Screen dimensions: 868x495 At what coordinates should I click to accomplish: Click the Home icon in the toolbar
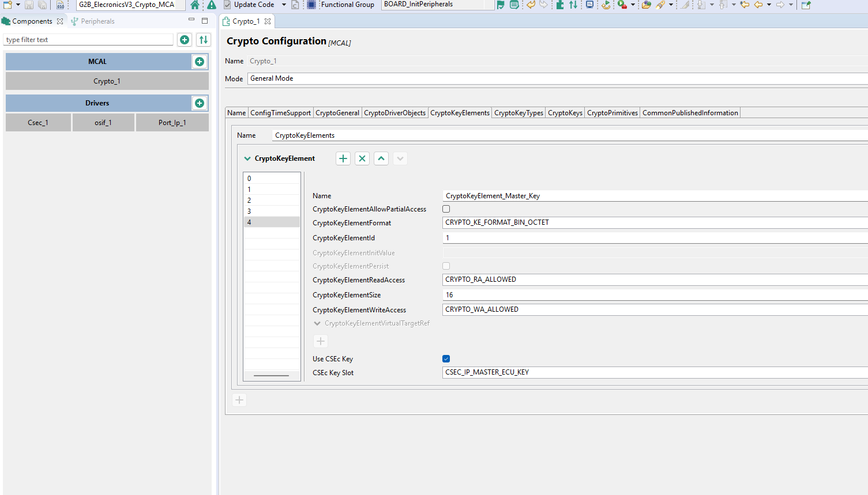(195, 5)
